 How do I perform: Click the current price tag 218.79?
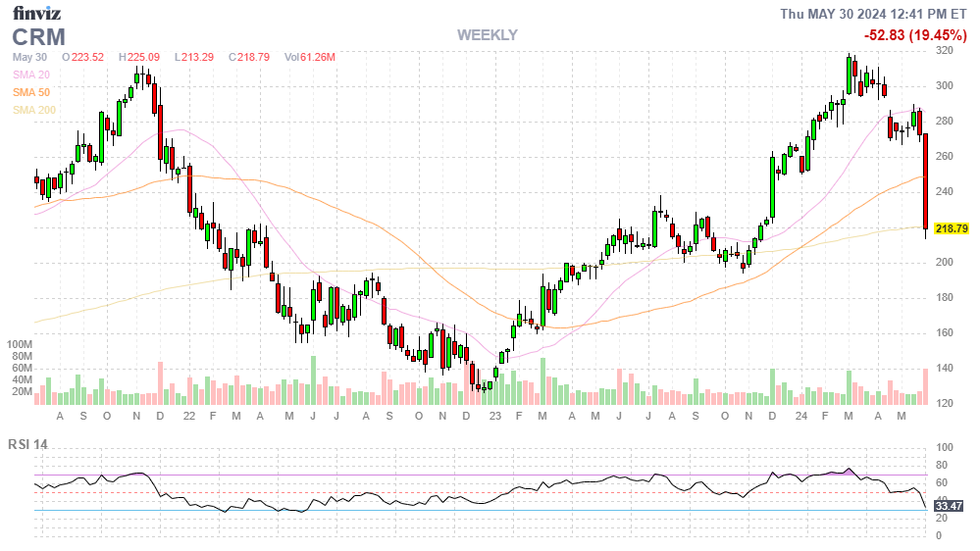(x=952, y=228)
